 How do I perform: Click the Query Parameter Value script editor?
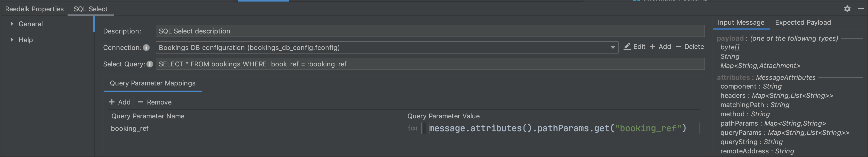pos(559,128)
